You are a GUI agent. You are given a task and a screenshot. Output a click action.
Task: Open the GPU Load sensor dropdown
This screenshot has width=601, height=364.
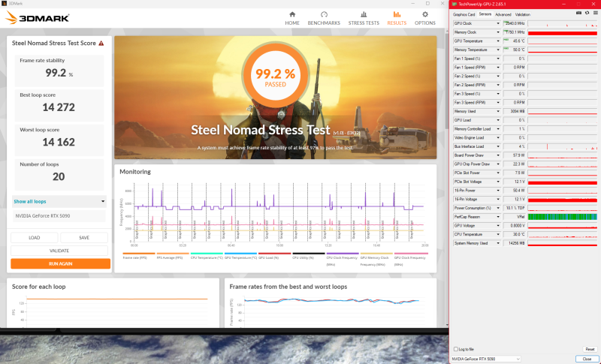[x=498, y=120]
